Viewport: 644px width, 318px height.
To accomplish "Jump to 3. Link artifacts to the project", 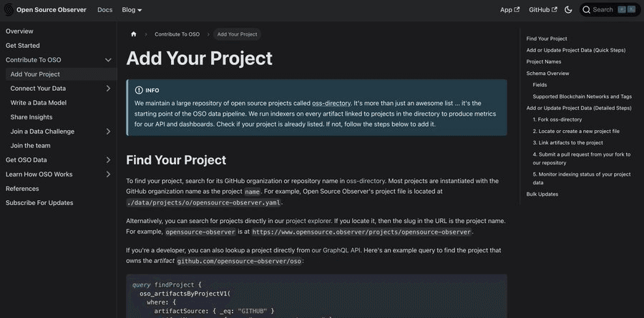I will 568,143.
